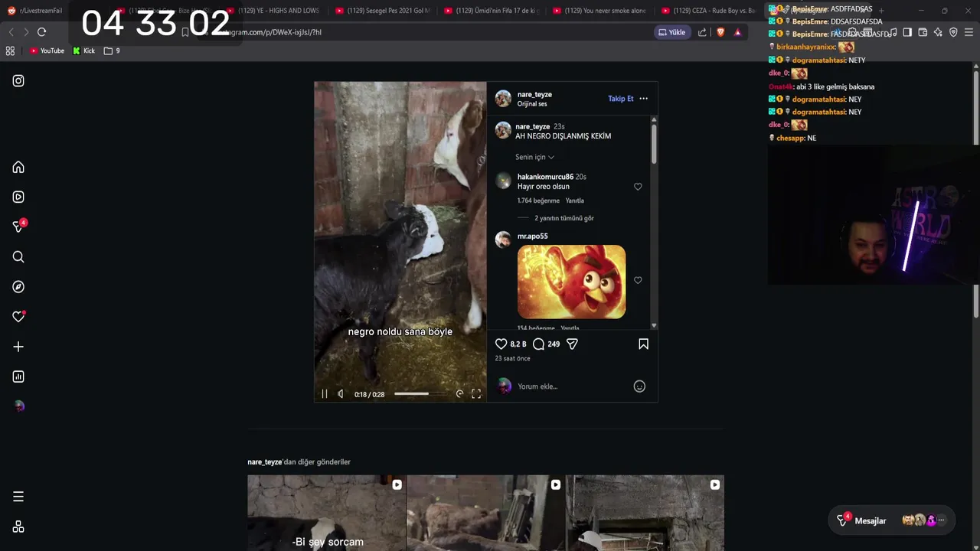
Task: Open Instagram home via logo icon
Action: point(18,80)
